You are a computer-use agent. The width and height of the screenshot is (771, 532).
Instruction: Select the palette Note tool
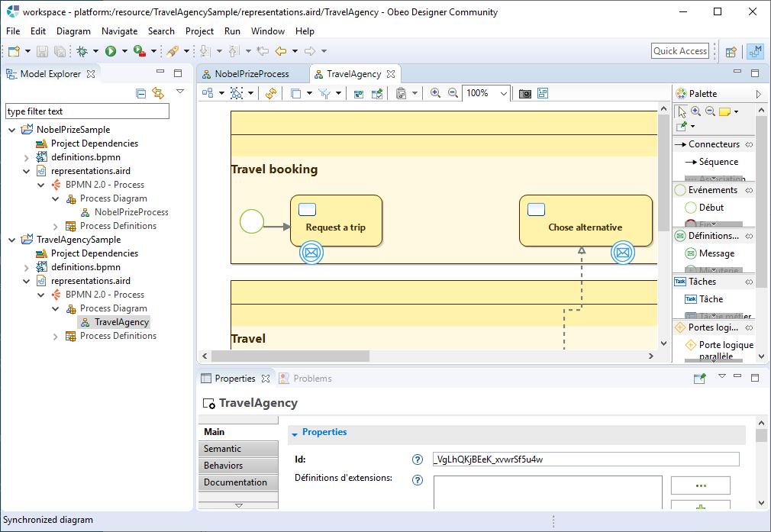tap(724, 112)
